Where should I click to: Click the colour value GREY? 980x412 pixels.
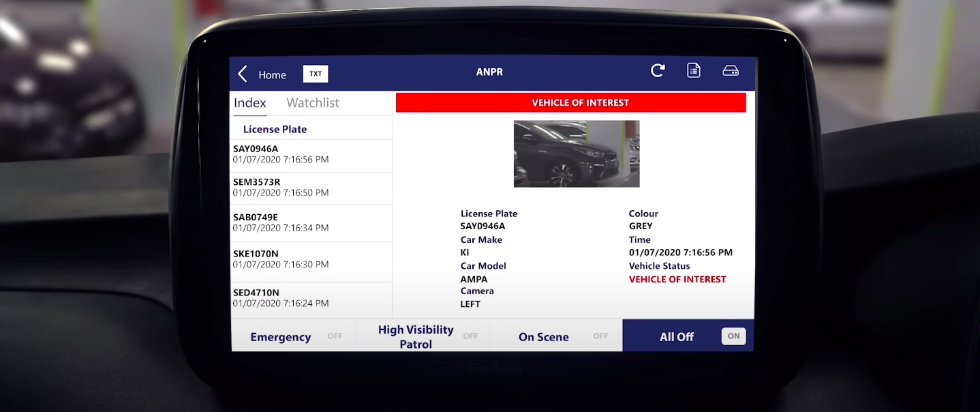tap(641, 226)
